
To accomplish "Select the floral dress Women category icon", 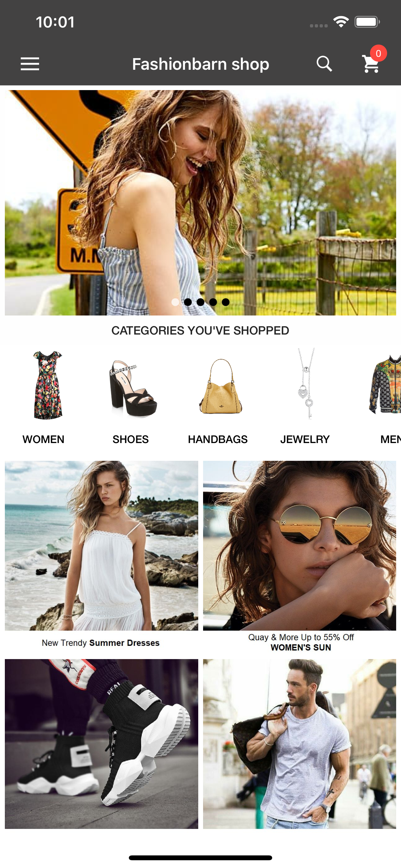I will pyautogui.click(x=47, y=385).
